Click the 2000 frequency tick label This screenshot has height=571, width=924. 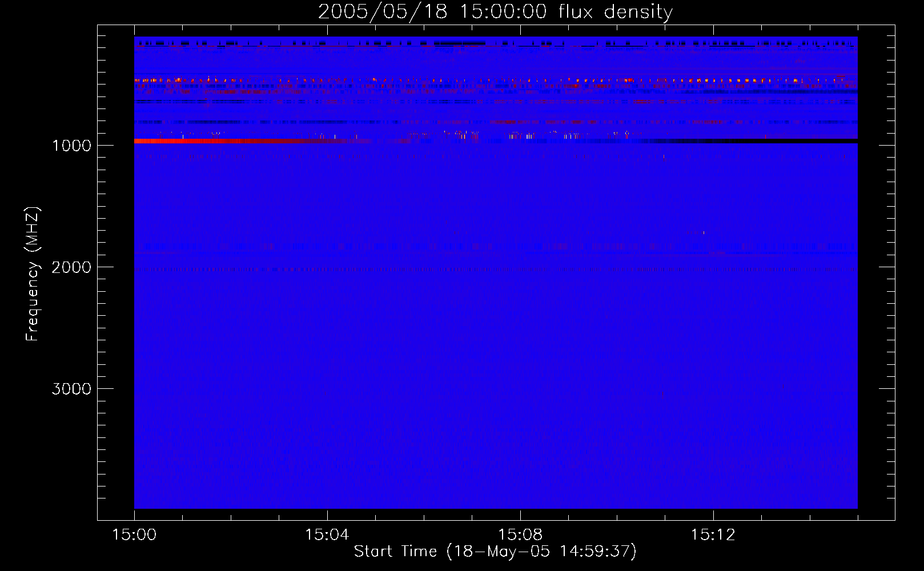click(x=71, y=267)
